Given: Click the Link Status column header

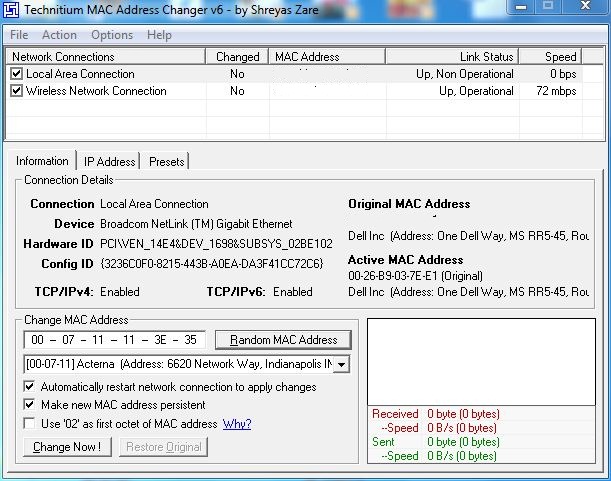Looking at the screenshot, I should 452,57.
